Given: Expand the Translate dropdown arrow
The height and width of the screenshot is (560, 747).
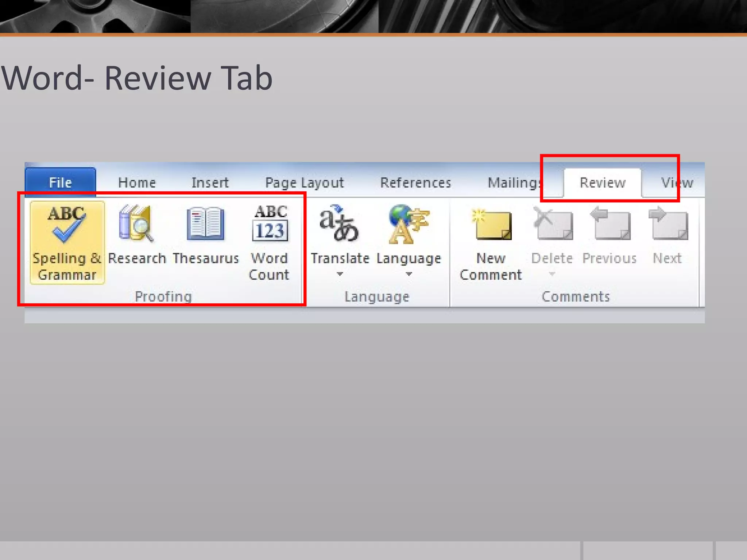Looking at the screenshot, I should click(340, 274).
